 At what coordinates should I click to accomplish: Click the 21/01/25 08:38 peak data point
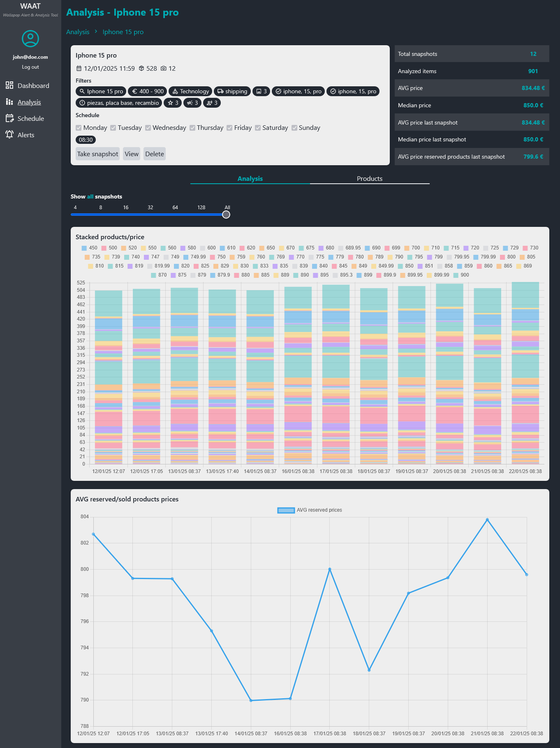487,519
